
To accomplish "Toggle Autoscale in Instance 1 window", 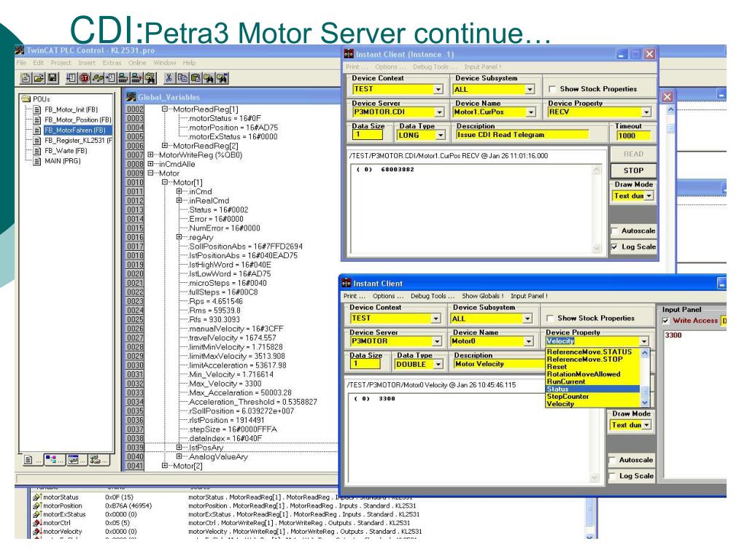I will (x=614, y=231).
